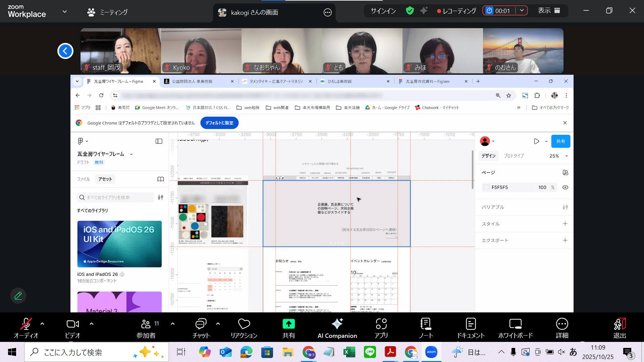The image size is (644, 362).
Task: Open the Reactions heart icon
Action: click(244, 324)
